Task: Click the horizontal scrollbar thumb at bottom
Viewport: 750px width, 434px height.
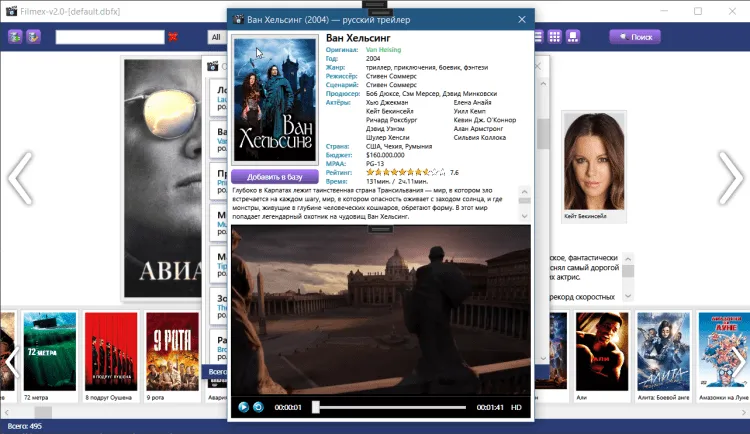Action: 43,412
